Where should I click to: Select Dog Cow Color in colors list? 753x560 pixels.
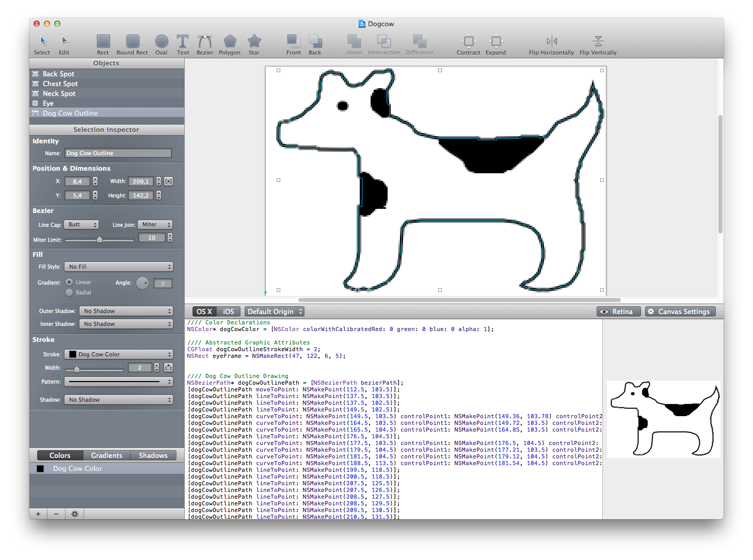coord(107,468)
